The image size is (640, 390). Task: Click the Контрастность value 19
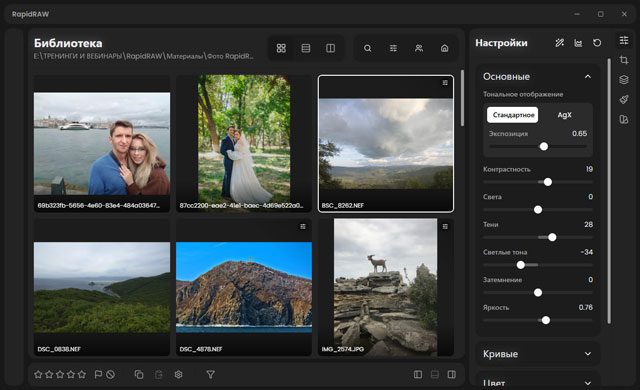(589, 169)
